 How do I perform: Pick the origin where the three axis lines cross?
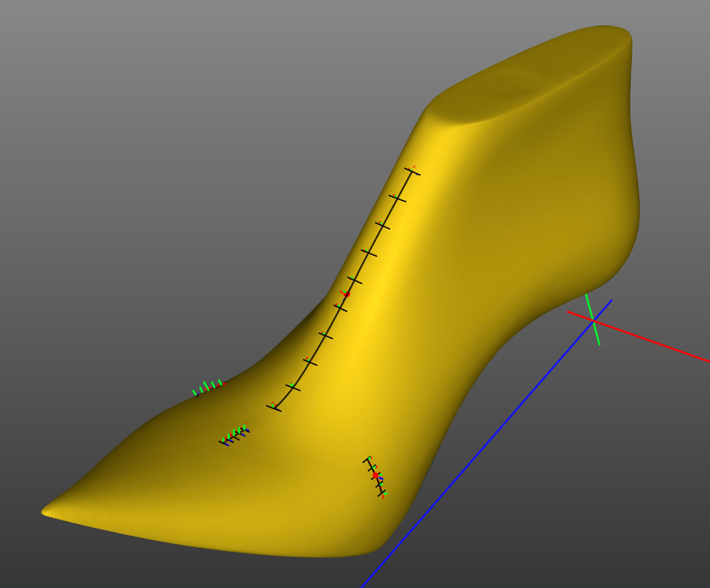click(593, 320)
